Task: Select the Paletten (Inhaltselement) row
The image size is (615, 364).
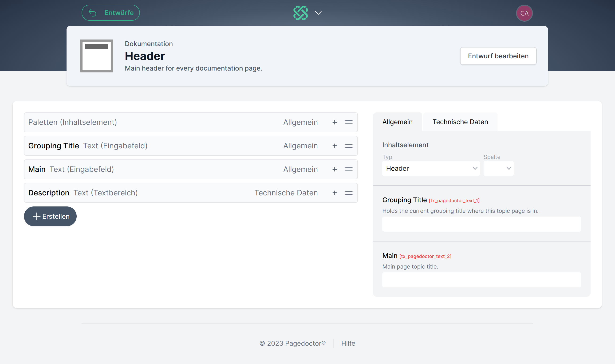Action: 191,122
